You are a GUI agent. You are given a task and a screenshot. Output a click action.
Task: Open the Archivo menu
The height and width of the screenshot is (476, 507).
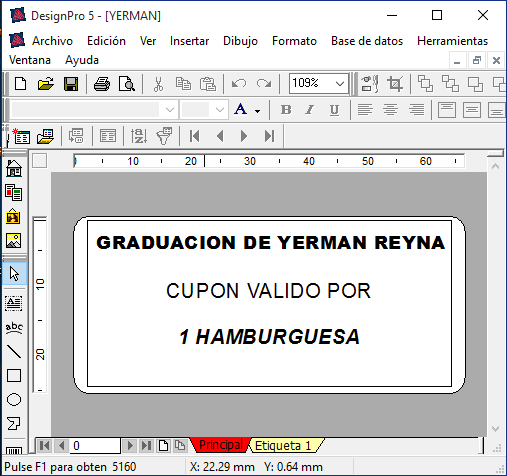[x=52, y=41]
